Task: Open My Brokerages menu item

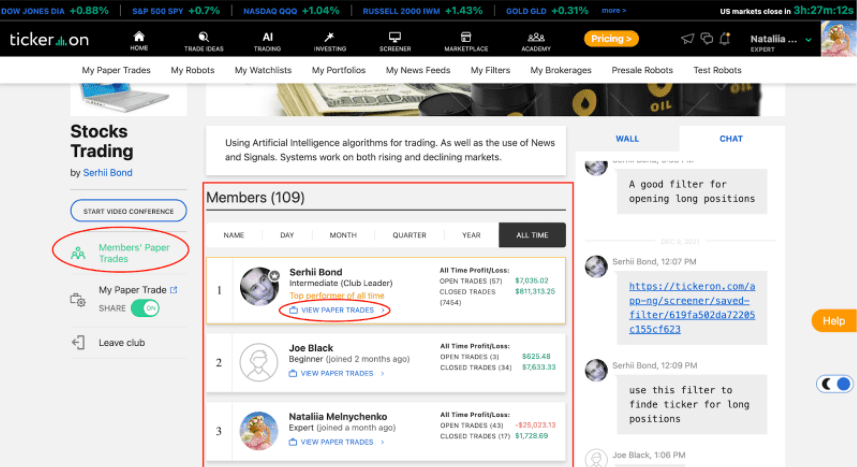Action: pyautogui.click(x=561, y=70)
